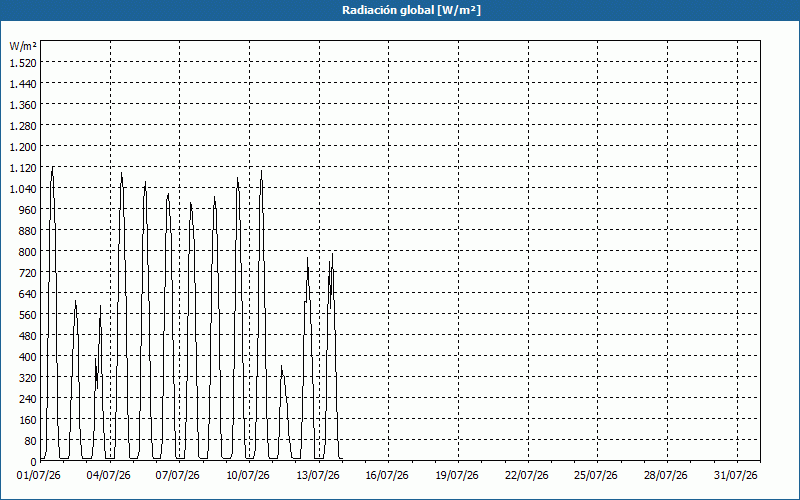
Task: Click the first radiation peak near 1.120
Action: click(53, 167)
